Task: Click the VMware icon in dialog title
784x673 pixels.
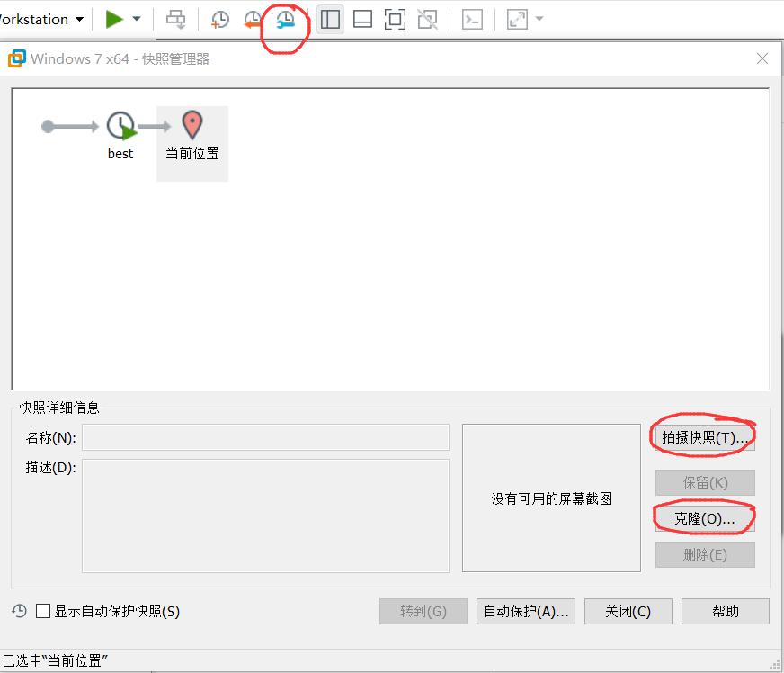Action: click(x=16, y=58)
